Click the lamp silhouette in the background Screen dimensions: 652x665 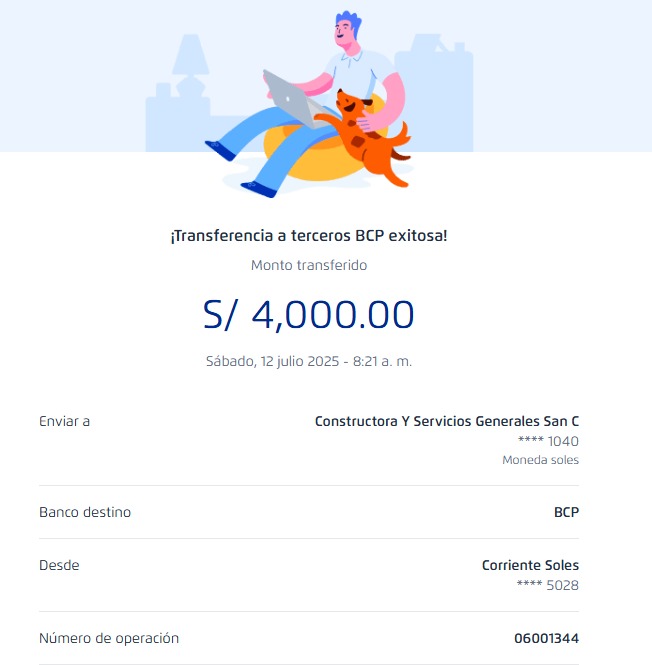(190, 62)
